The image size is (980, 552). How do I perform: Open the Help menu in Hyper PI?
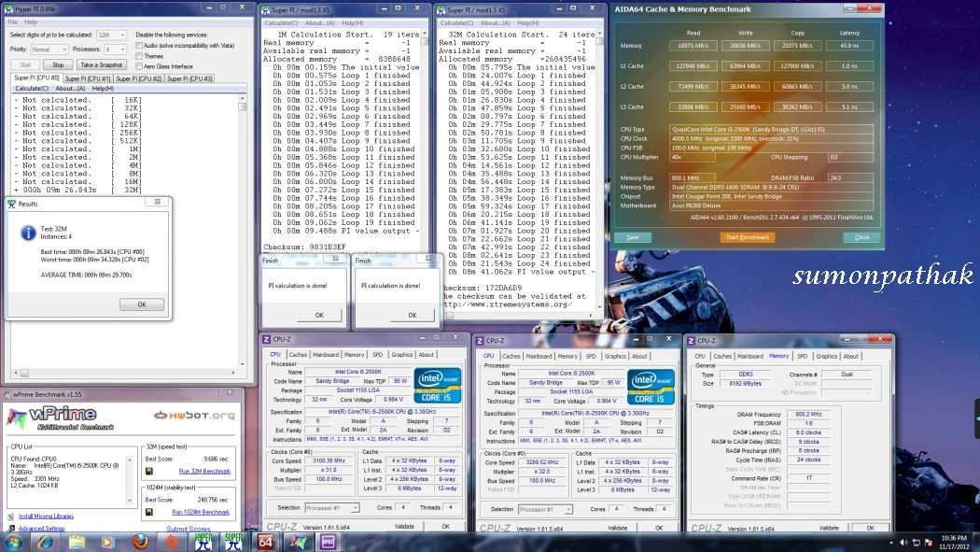tap(31, 21)
